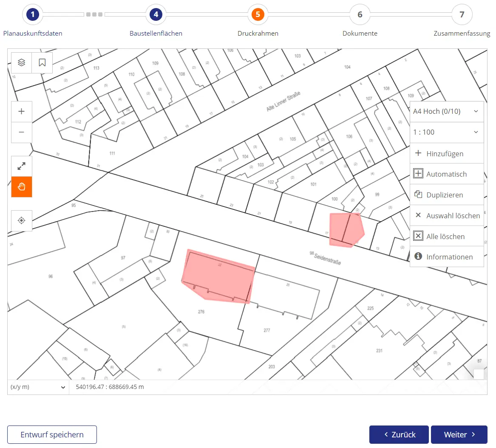Zoom in on the map
Image resolution: width=496 pixels, height=448 pixels.
(21, 111)
